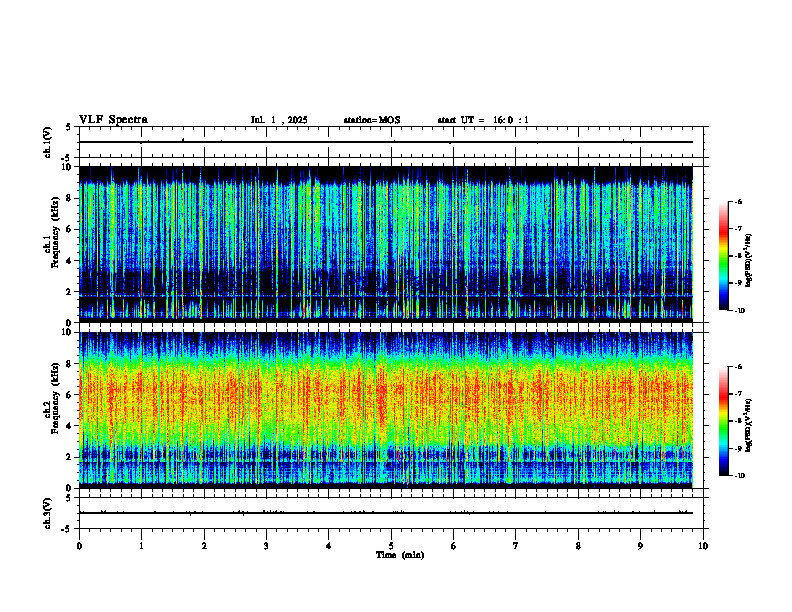This screenshot has width=792, height=612.
Task: Click the ch.2 color bar PSD units label
Action: (749, 425)
